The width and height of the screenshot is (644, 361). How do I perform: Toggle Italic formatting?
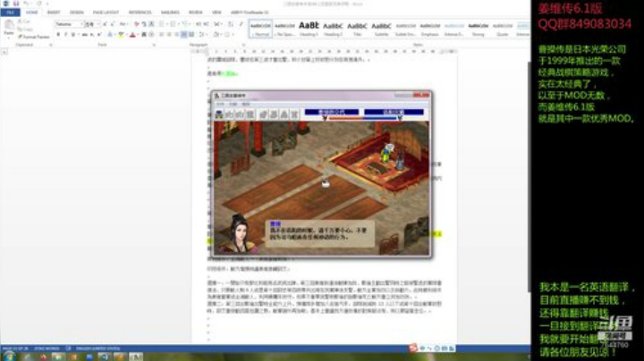65,35
